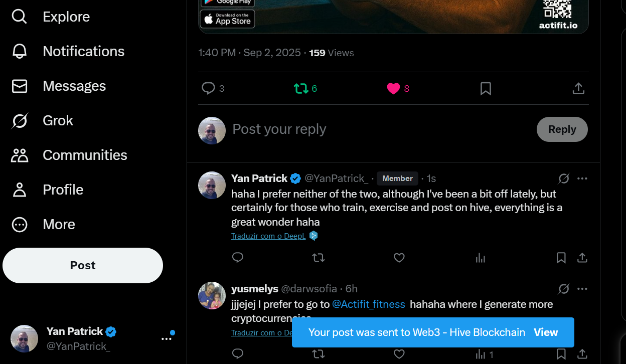Viewport: 626px width, 364px height.
Task: Toggle the green repost icon showing 6
Action: coord(301,89)
